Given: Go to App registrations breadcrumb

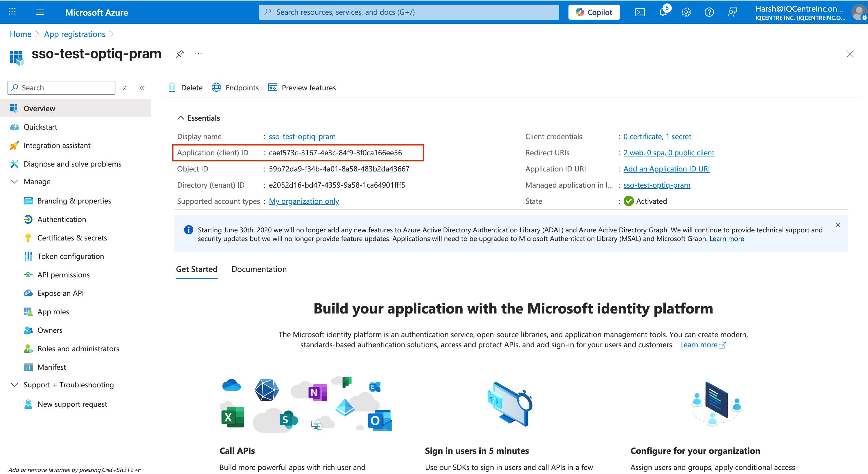Looking at the screenshot, I should (x=75, y=34).
